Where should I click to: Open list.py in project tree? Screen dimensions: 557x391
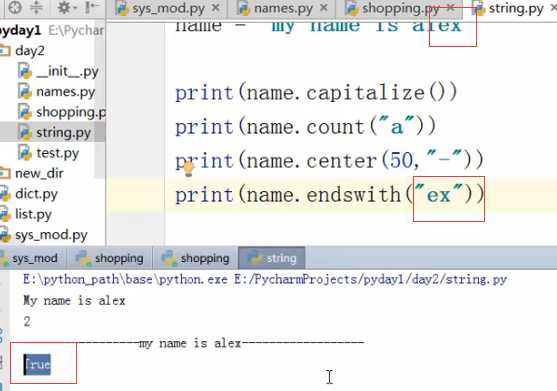(x=33, y=214)
